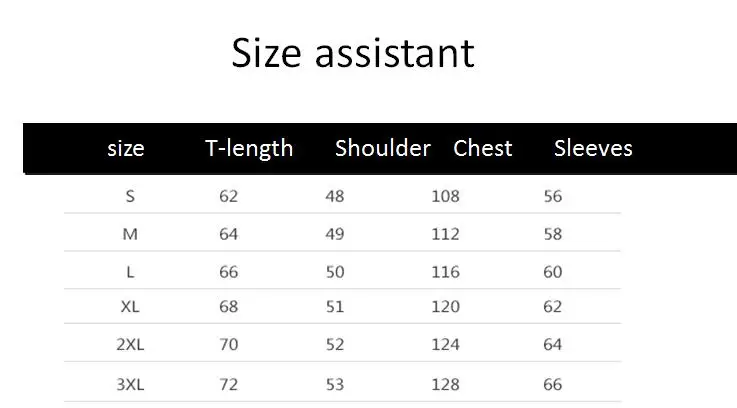Click the Shoulder column header
The image size is (737, 408).
tap(383, 148)
